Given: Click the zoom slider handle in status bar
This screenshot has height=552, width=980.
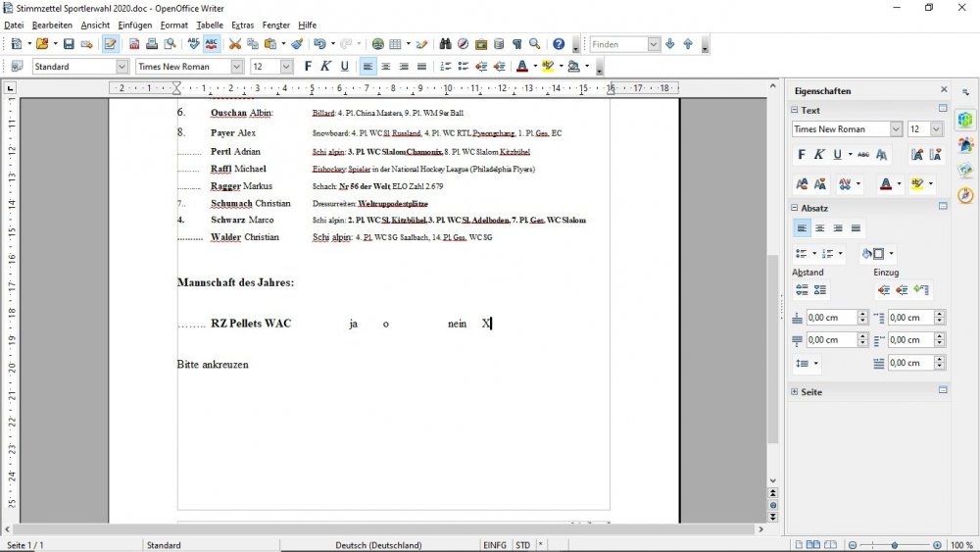Looking at the screenshot, I should coord(895,545).
